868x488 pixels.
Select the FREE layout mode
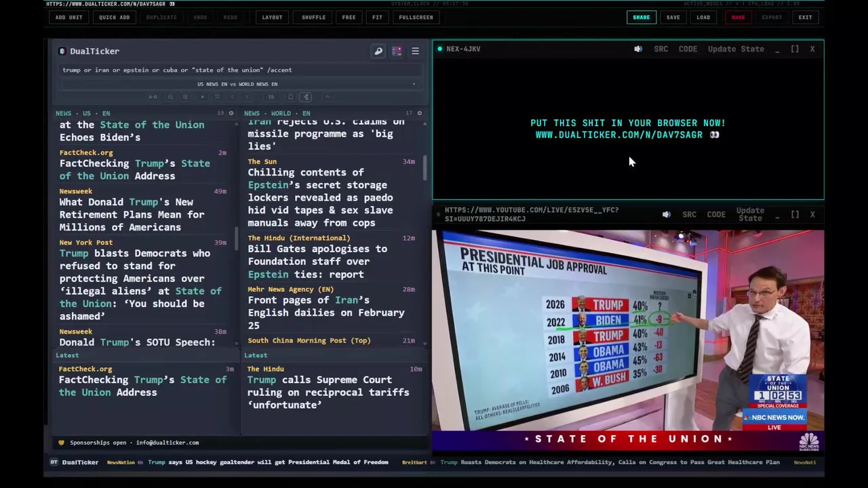pyautogui.click(x=349, y=18)
